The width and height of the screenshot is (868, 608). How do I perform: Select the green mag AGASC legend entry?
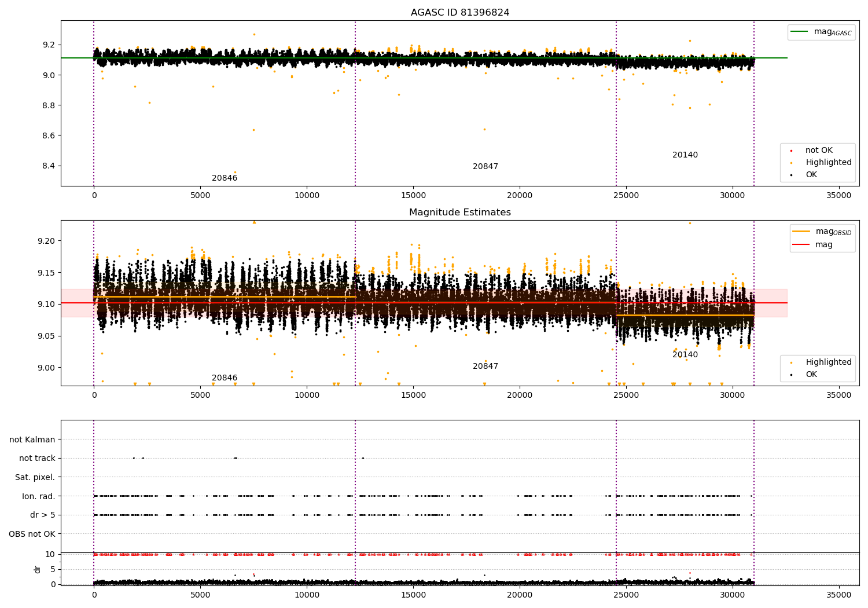(x=821, y=32)
